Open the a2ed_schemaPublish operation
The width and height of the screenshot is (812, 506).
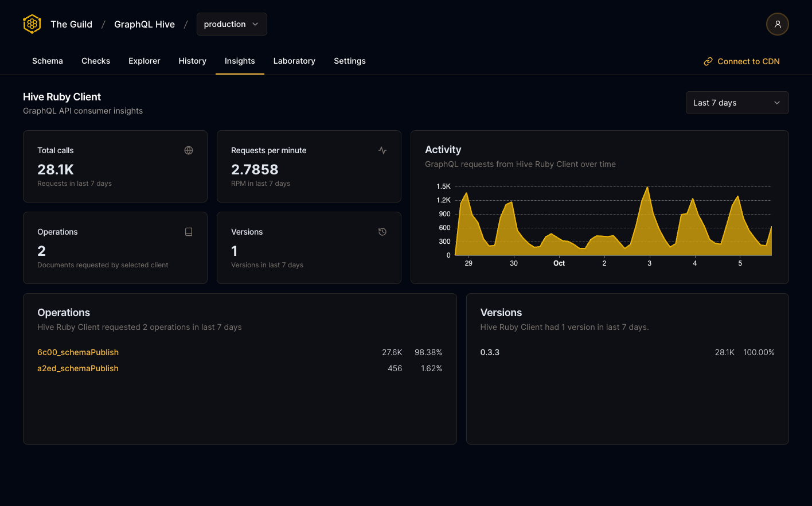click(x=77, y=368)
